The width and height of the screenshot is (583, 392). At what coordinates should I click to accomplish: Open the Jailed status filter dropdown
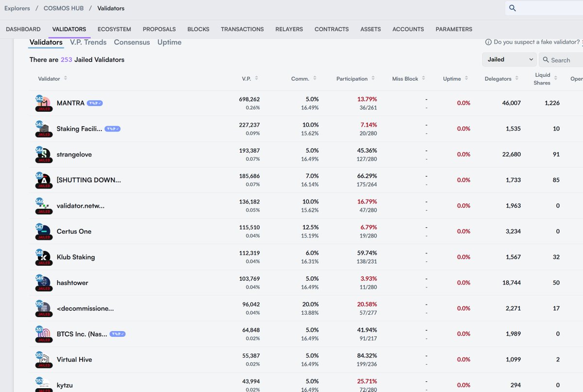point(509,59)
